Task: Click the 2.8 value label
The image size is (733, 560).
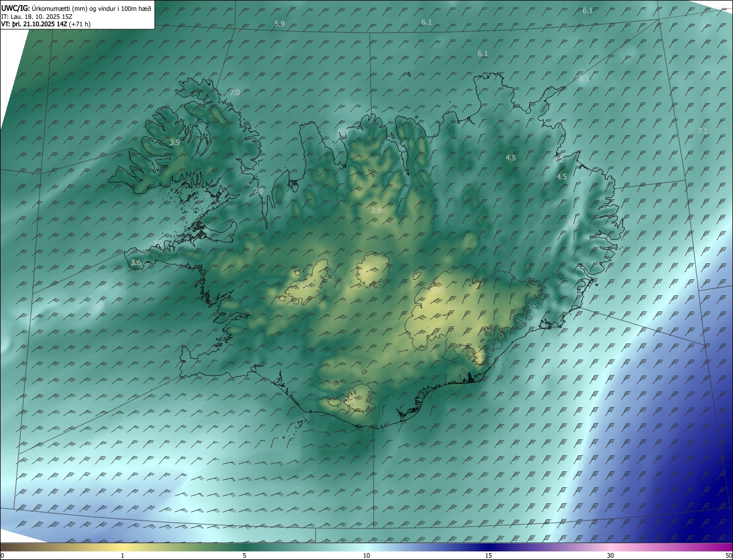Action: click(x=376, y=210)
